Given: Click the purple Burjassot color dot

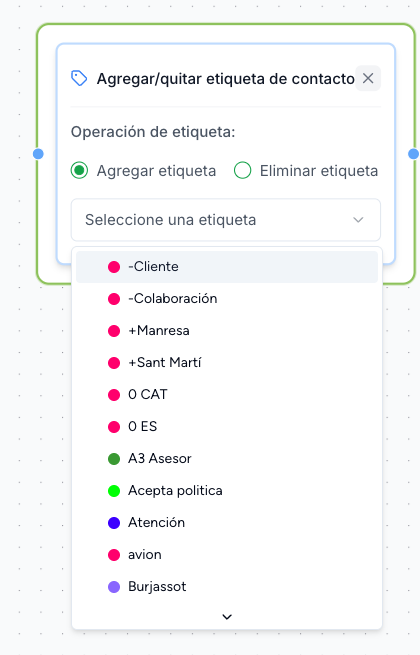Looking at the screenshot, I should click(x=114, y=586).
